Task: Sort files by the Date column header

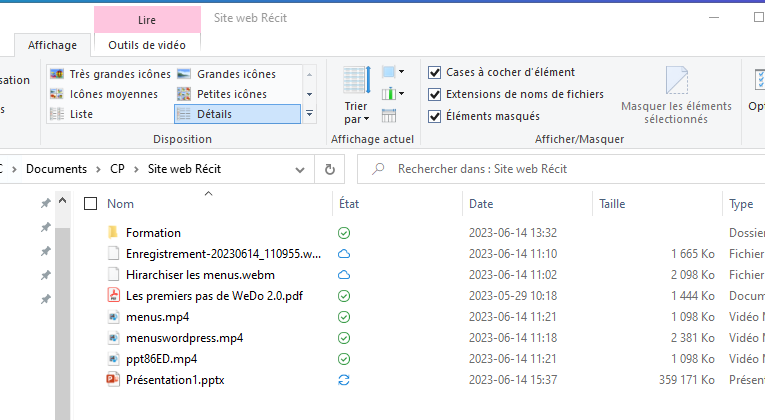Action: coord(481,204)
